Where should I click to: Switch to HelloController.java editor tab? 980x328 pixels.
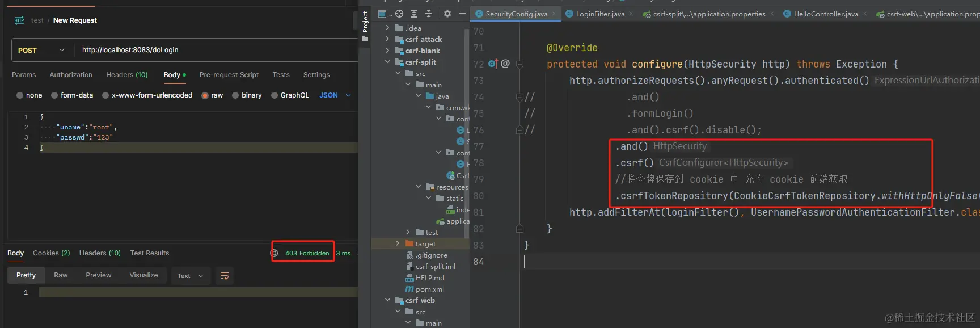point(826,14)
